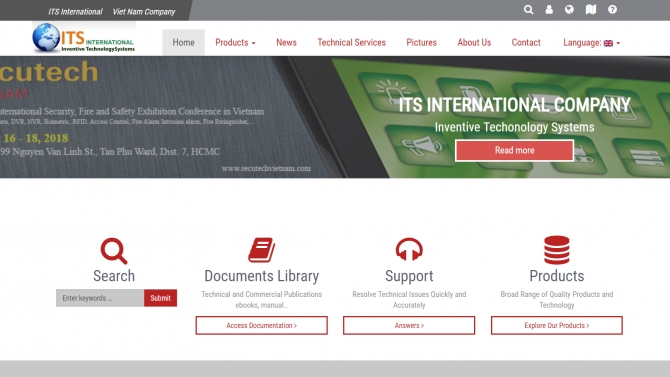Click the Search section heading
Image resolution: width=670 pixels, height=377 pixels.
point(114,276)
